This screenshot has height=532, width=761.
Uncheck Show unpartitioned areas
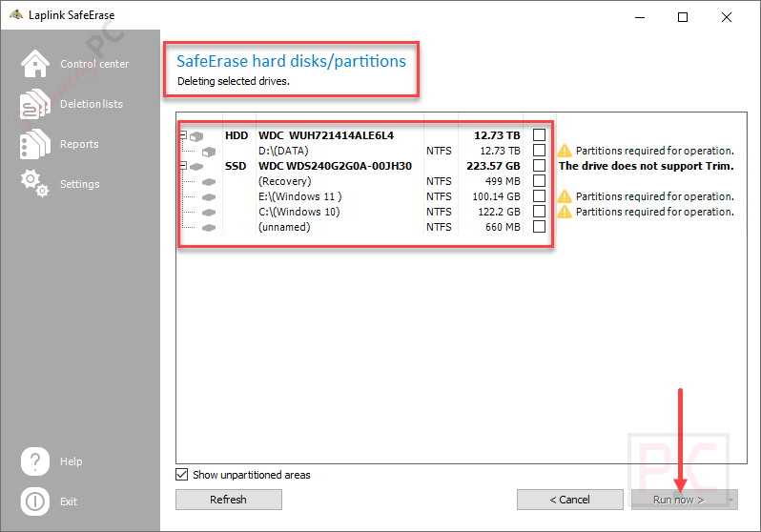pyautogui.click(x=181, y=474)
